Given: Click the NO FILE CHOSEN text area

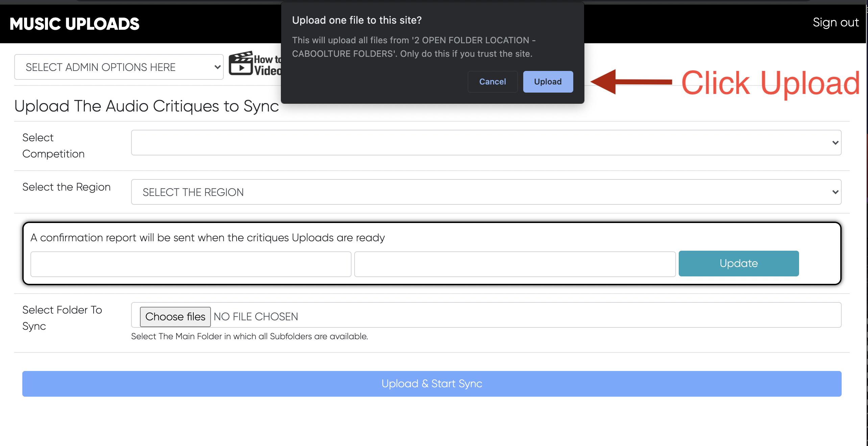Looking at the screenshot, I should pyautogui.click(x=256, y=317).
